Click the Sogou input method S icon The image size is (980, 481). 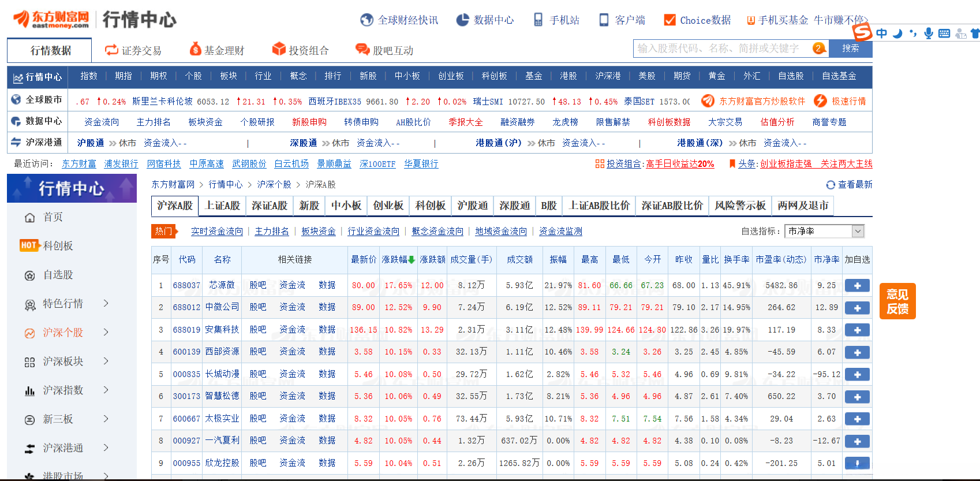pyautogui.click(x=862, y=32)
